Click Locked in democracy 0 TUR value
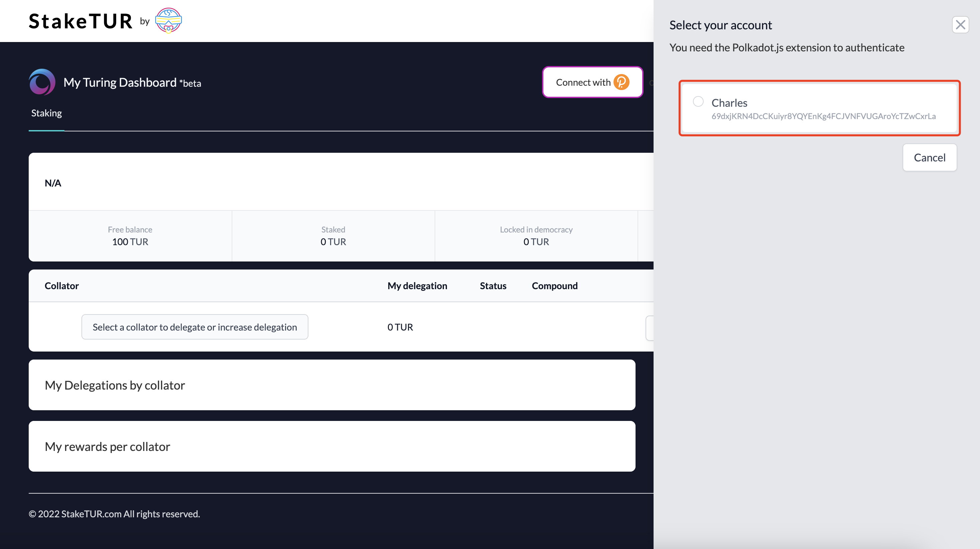The height and width of the screenshot is (549, 980). point(536,241)
